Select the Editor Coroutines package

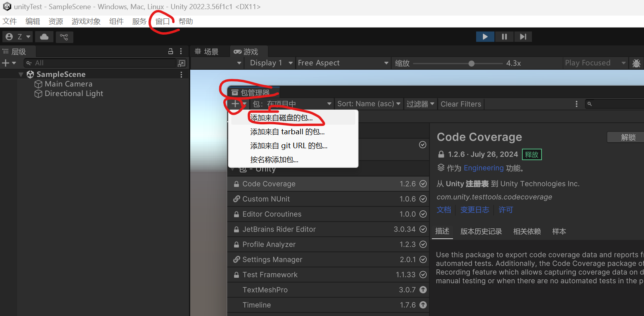pyautogui.click(x=328, y=214)
